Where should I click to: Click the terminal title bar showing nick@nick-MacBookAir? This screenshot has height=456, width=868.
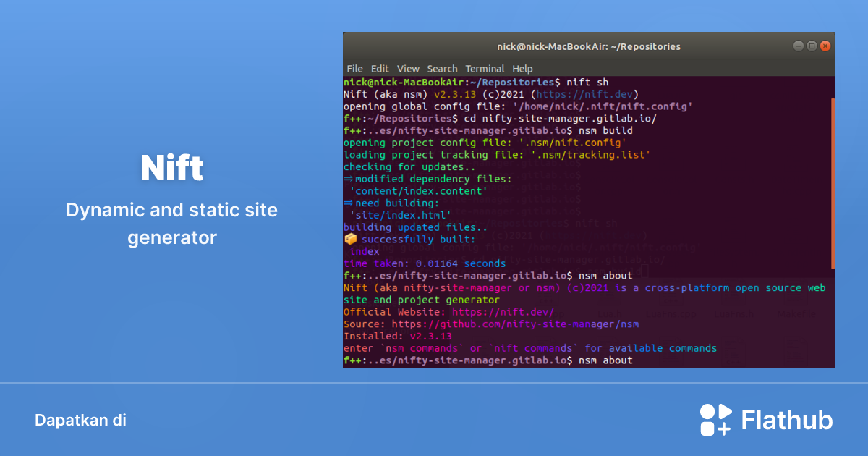pyautogui.click(x=588, y=46)
